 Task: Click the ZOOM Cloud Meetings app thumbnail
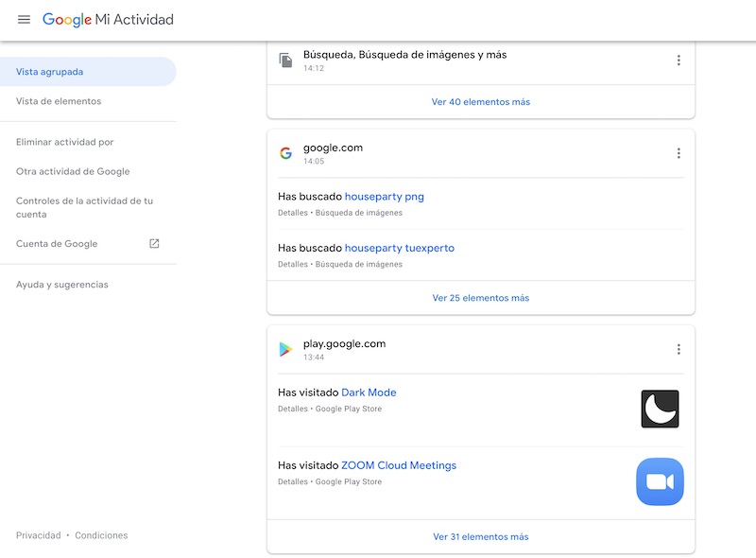coord(660,481)
